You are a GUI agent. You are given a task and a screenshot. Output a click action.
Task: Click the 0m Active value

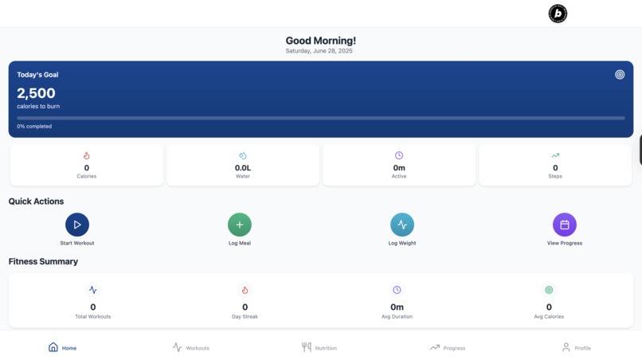coord(399,168)
